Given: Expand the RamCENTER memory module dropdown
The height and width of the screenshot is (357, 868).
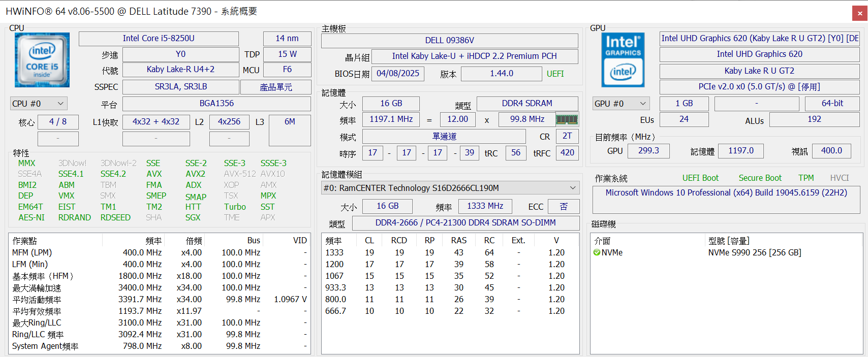Looking at the screenshot, I should coord(450,188).
